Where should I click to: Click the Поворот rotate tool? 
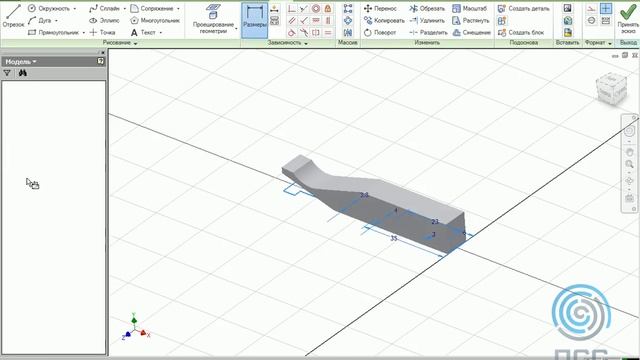(x=380, y=32)
